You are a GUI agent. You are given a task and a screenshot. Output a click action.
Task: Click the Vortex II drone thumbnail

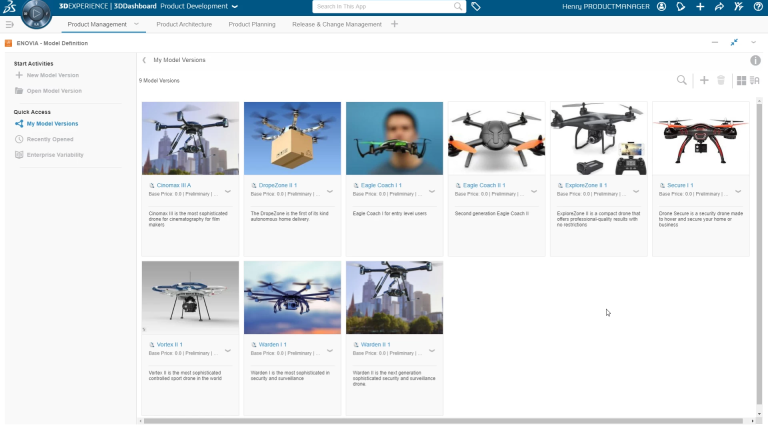pos(190,297)
